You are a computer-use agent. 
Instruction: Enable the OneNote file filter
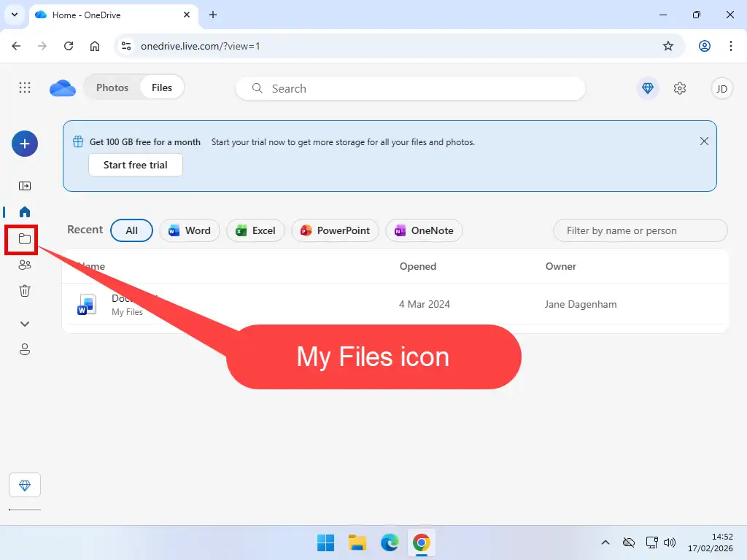pos(424,230)
